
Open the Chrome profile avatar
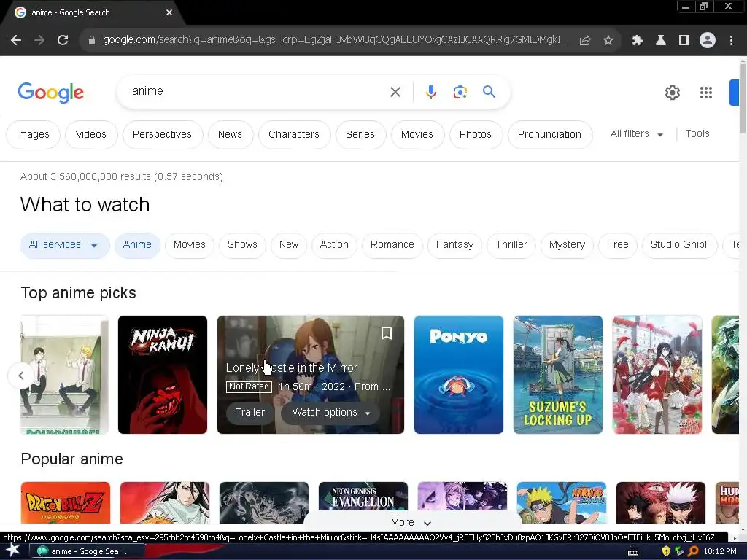pyautogui.click(x=708, y=41)
